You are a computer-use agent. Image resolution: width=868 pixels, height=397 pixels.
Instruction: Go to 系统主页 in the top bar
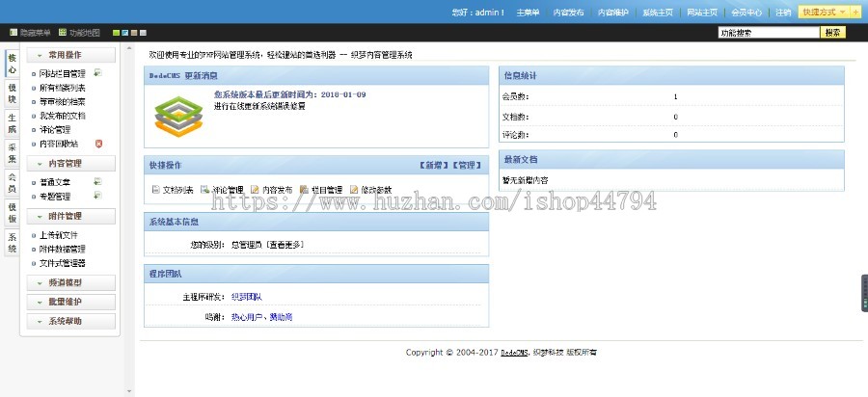tap(658, 13)
